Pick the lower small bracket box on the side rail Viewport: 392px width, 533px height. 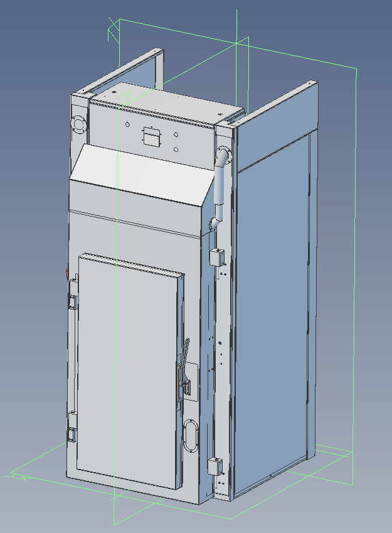coord(215,466)
